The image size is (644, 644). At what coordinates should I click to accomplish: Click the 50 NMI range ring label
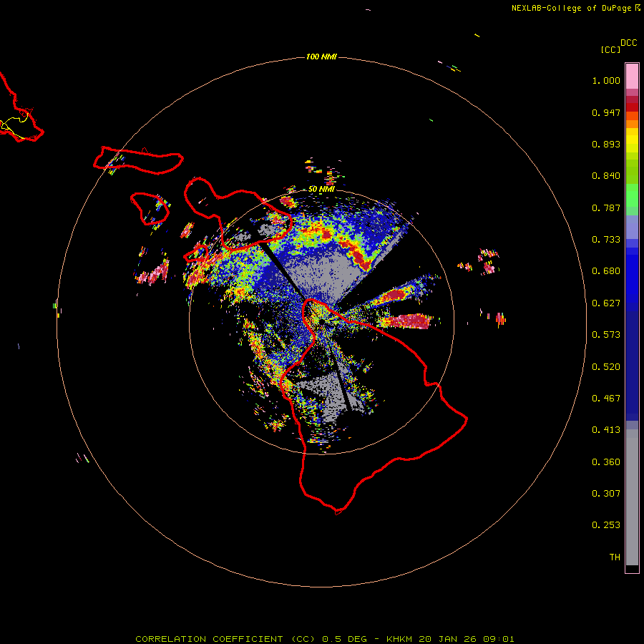[321, 189]
